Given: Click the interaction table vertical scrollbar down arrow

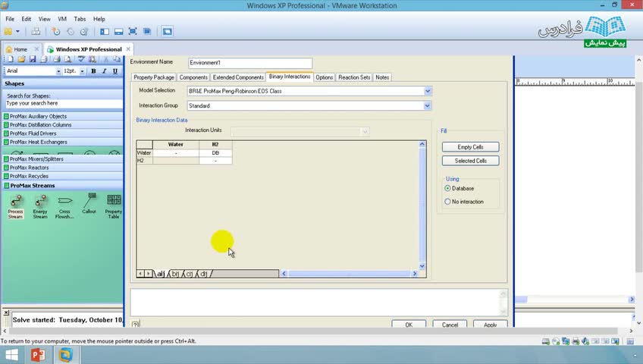Looking at the screenshot, I should click(x=422, y=266).
